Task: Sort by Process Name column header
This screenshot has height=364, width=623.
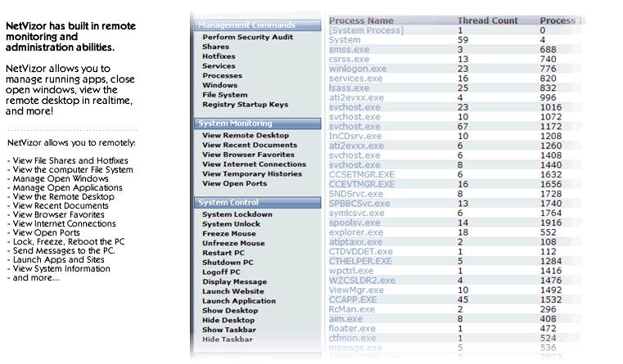Action: coord(360,20)
